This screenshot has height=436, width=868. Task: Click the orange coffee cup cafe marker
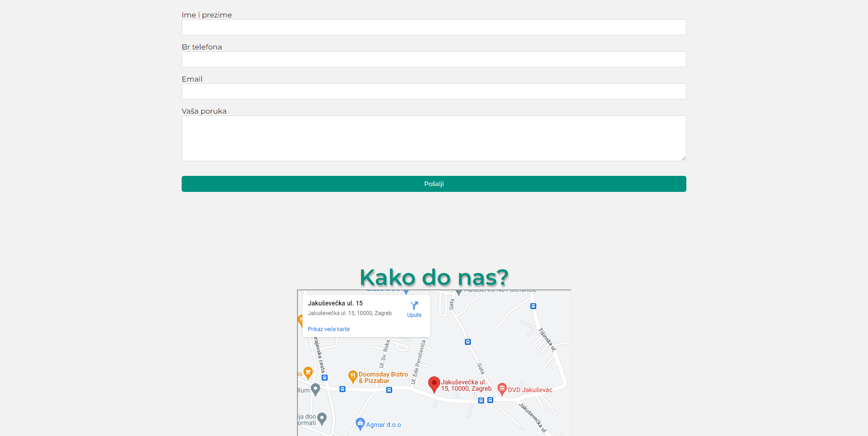click(308, 373)
